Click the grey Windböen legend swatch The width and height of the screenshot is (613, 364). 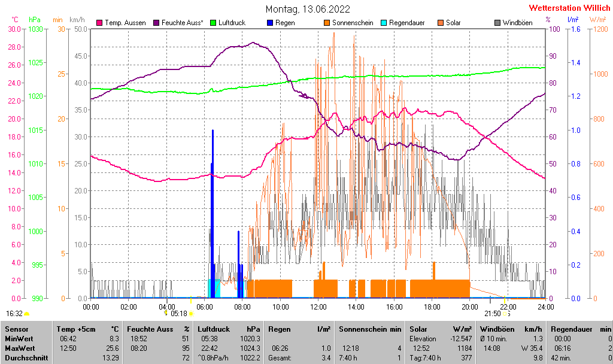click(497, 23)
